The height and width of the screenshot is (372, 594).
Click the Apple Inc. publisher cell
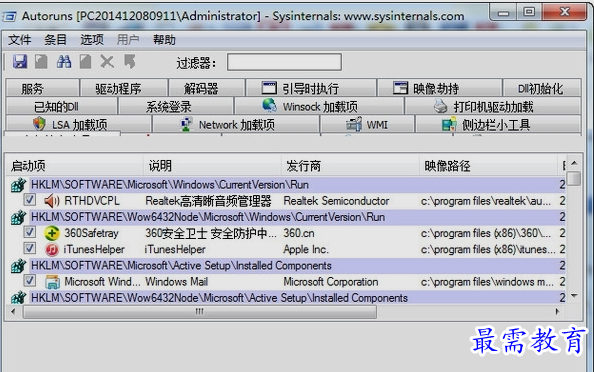pos(306,249)
